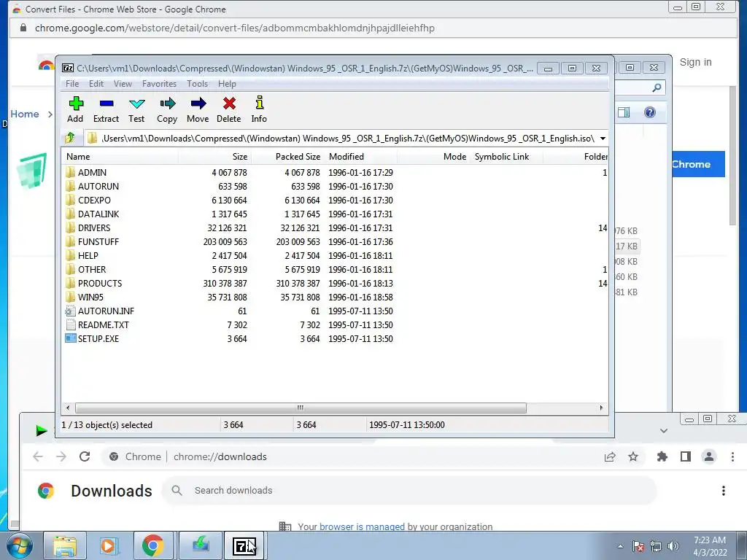This screenshot has height=560, width=747.
Task: Open the File menu in 7-Zip
Action: (x=72, y=84)
